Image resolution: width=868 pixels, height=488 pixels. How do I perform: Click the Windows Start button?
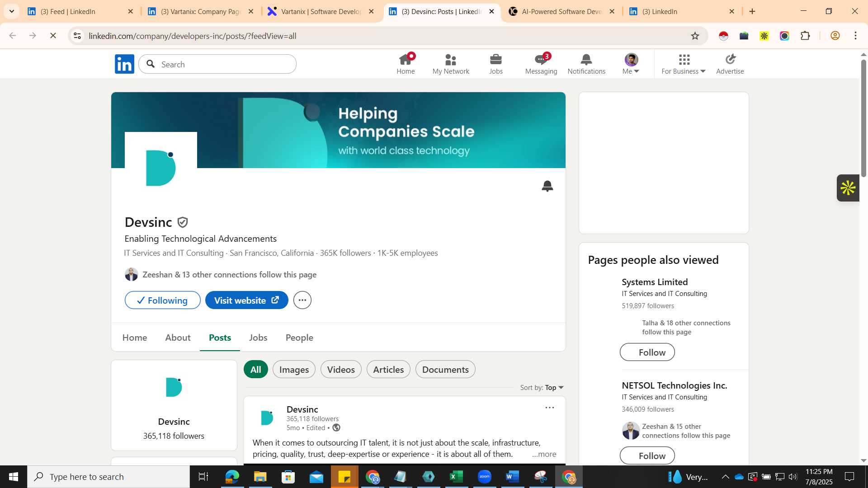[x=14, y=477]
